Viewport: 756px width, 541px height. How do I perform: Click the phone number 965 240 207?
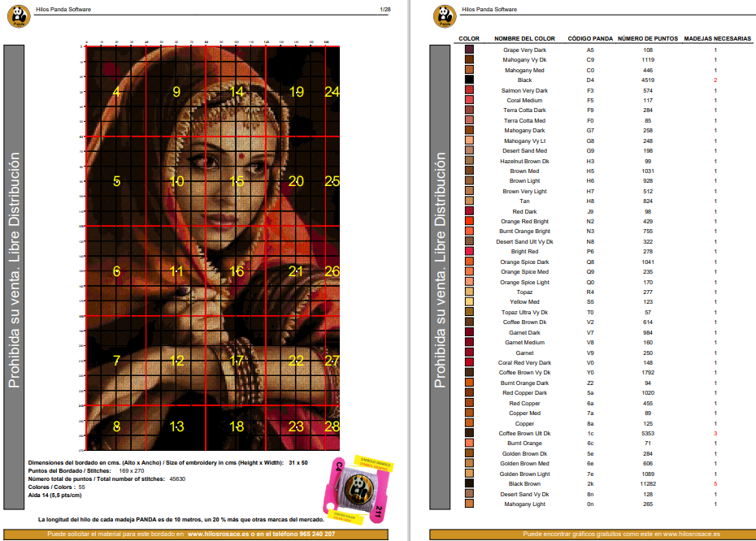pyautogui.click(x=317, y=534)
